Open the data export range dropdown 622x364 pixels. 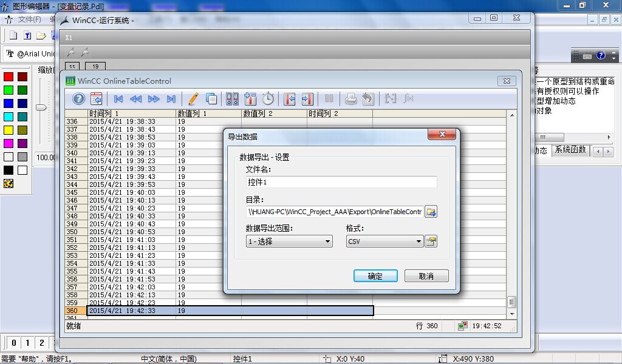point(289,241)
